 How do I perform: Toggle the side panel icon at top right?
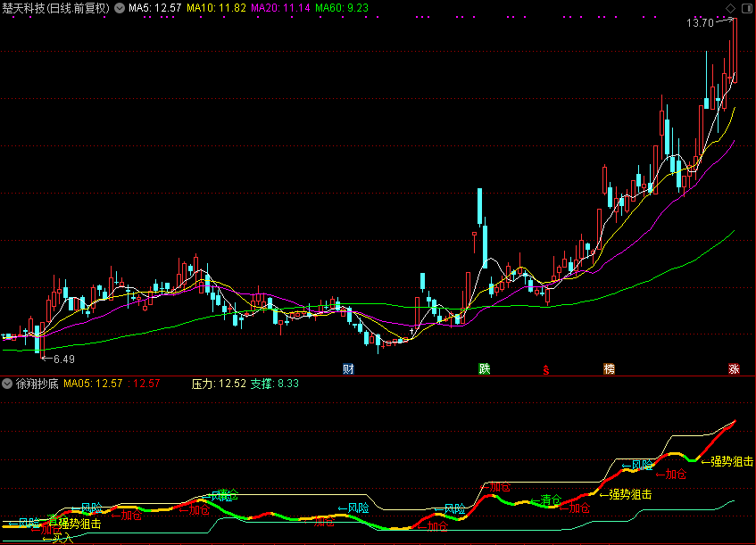click(746, 8)
